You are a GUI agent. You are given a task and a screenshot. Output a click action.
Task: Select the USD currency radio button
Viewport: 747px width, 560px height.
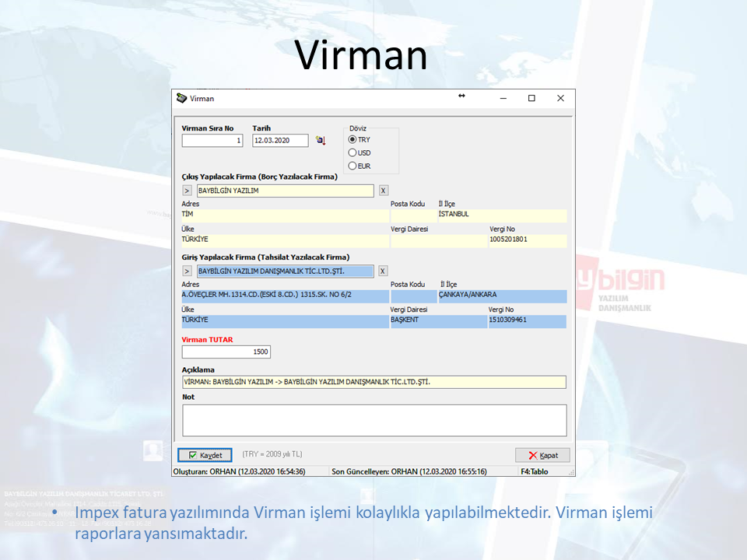coord(352,153)
